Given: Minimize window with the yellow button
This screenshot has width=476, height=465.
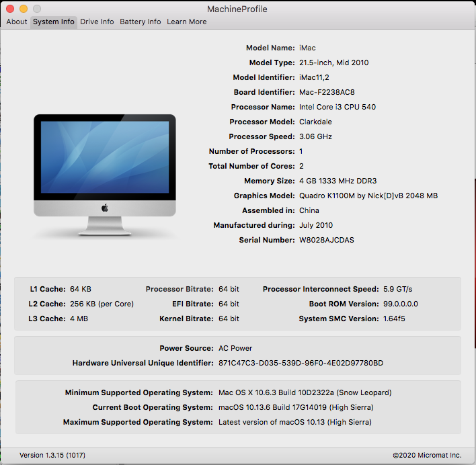Looking at the screenshot, I should click(x=24, y=9).
